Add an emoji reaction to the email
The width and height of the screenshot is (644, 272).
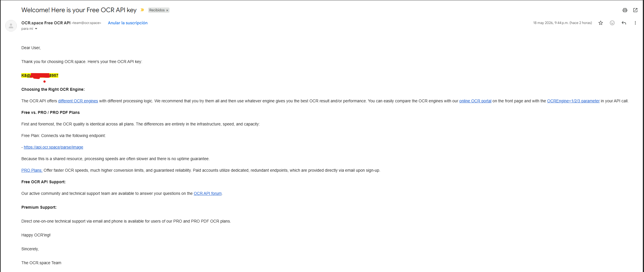(612, 23)
